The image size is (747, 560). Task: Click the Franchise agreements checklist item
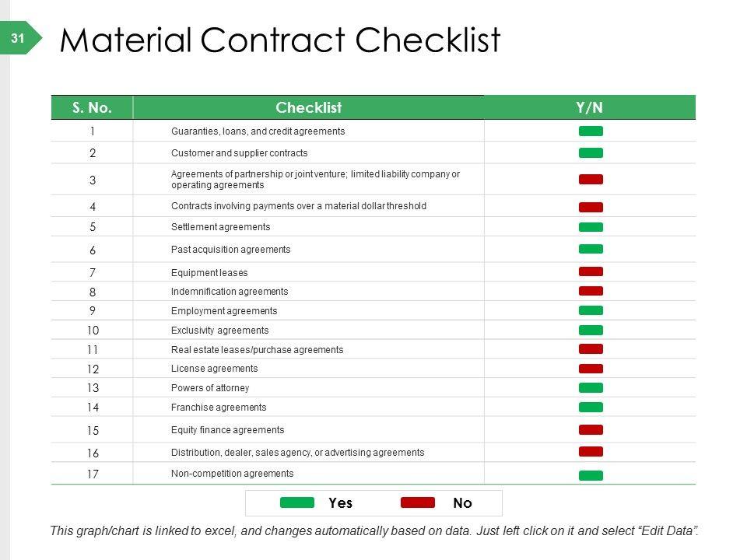pos(219,408)
